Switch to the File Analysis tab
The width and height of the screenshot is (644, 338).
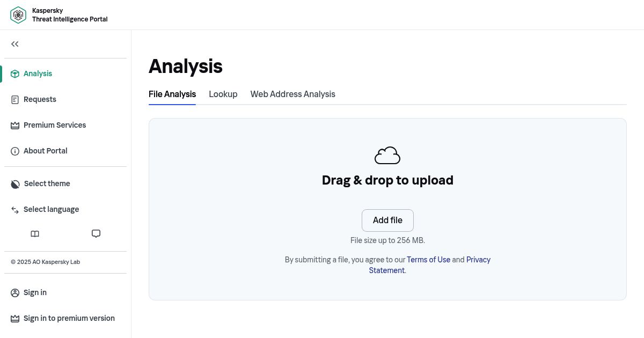(x=172, y=94)
